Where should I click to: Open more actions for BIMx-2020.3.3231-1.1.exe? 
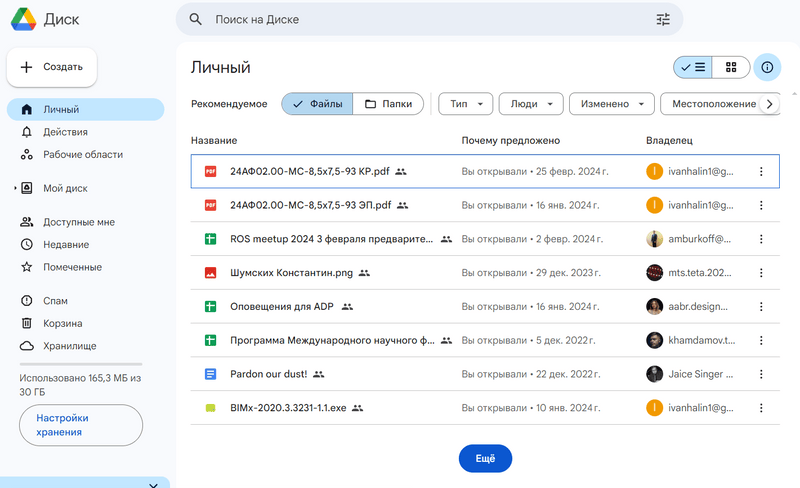[x=761, y=408]
